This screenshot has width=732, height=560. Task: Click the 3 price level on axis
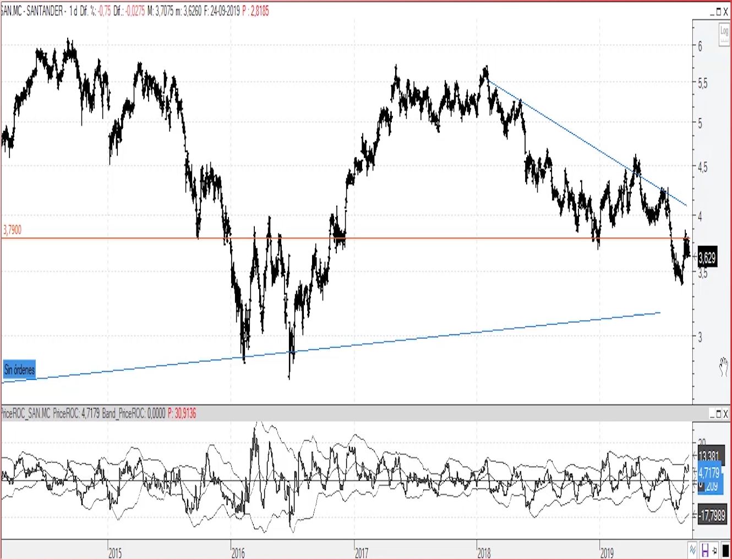coord(700,337)
